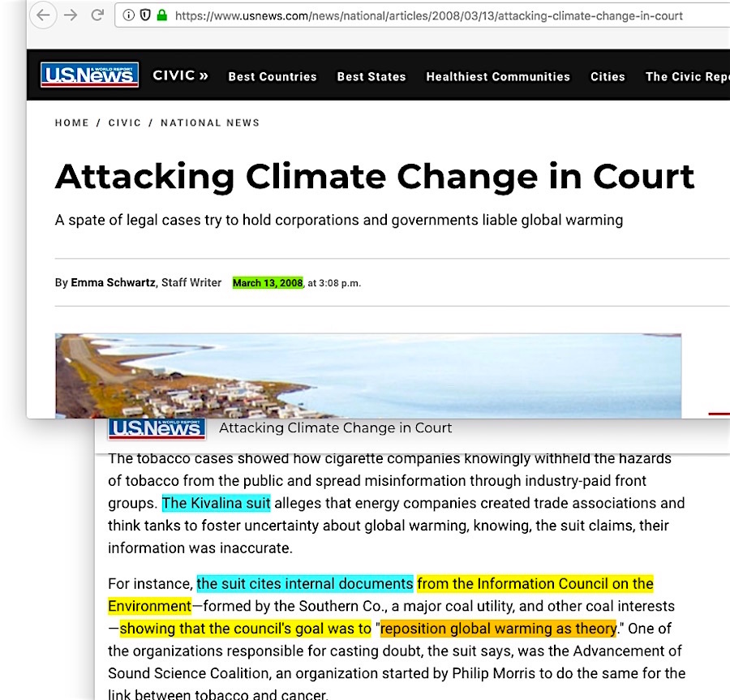Open the Best Countries nav item
The image size is (730, 700).
[272, 76]
